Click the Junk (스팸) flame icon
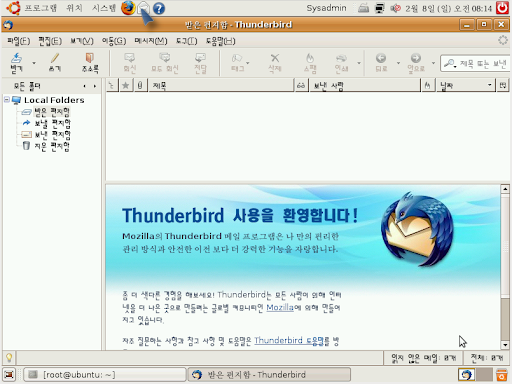512x384 pixels. click(x=310, y=58)
